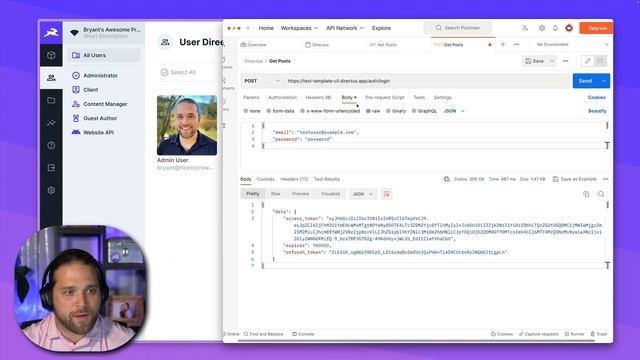Select the Content Manager role in Directus

104,104
